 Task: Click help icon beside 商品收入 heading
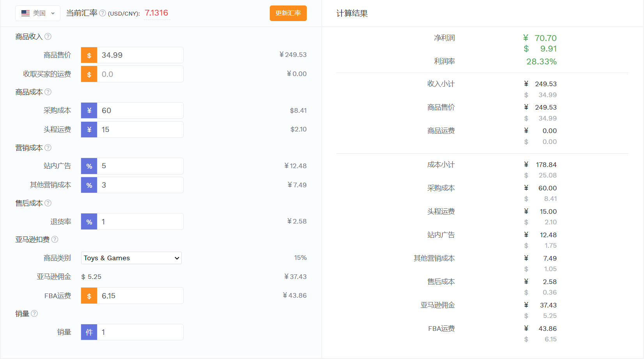point(48,37)
